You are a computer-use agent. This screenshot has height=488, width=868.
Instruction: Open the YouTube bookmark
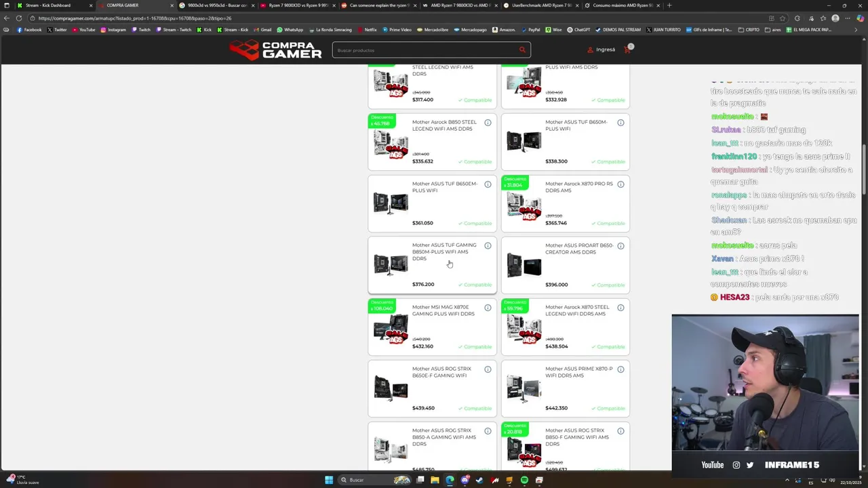point(84,30)
